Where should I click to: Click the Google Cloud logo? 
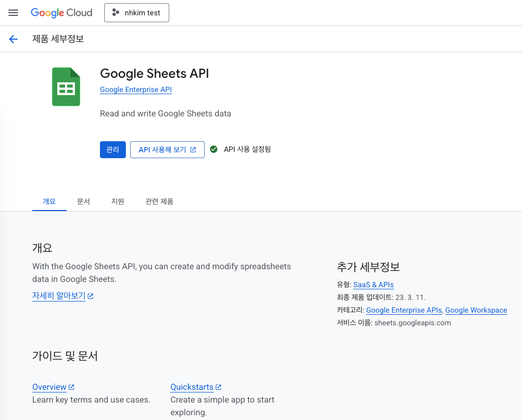[x=61, y=13]
